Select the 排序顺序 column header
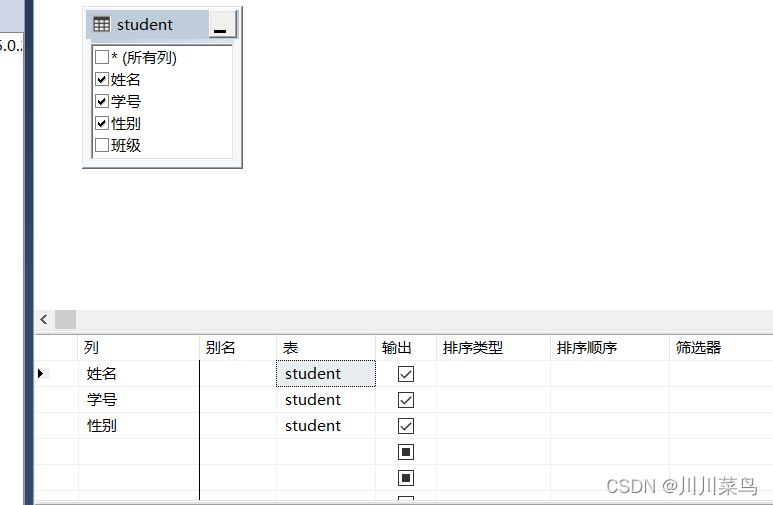Screen dimensions: 773x505 610,348
